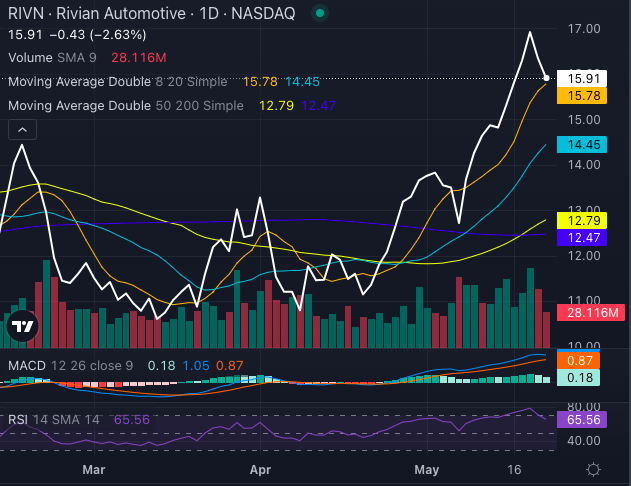The height and width of the screenshot is (486, 631).
Task: Click the white 15.91 current price label
Action: [x=582, y=78]
